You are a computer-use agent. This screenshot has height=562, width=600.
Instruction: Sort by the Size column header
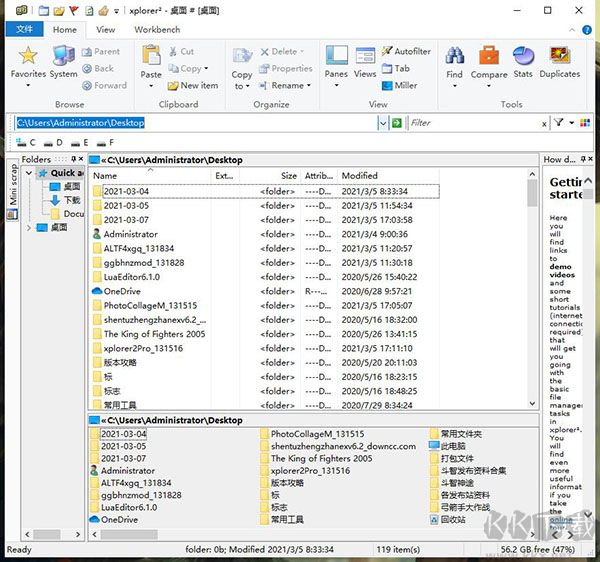tap(270, 176)
